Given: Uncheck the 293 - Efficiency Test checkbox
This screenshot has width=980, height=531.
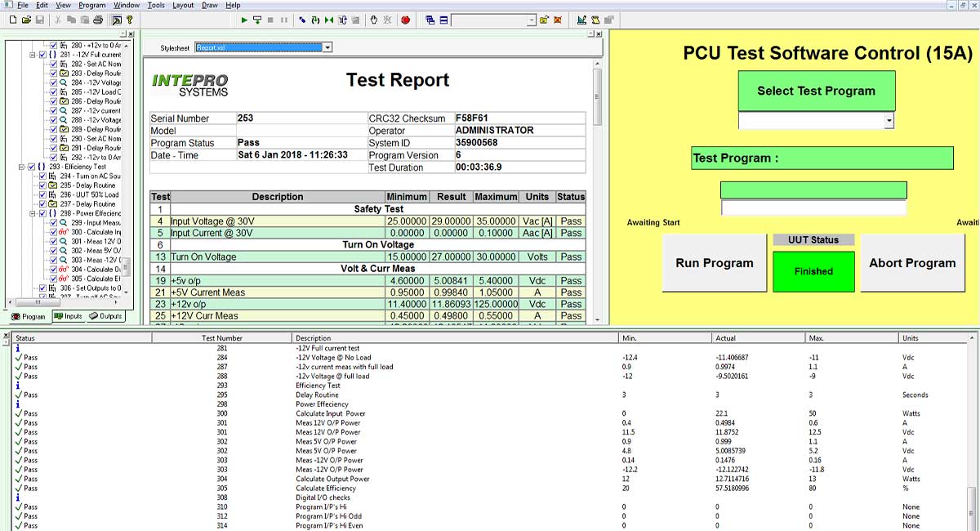Looking at the screenshot, I should pos(31,167).
